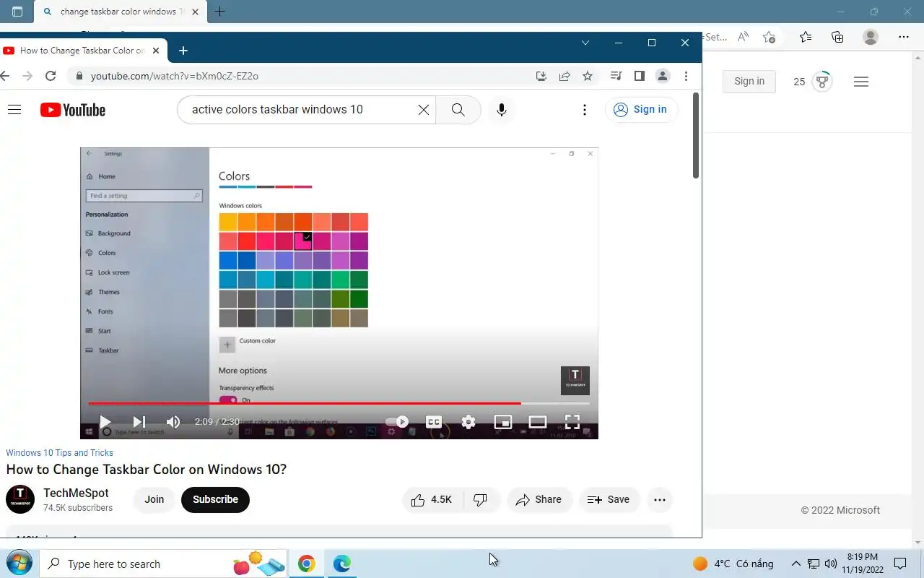Open Chrome side panel

[639, 76]
